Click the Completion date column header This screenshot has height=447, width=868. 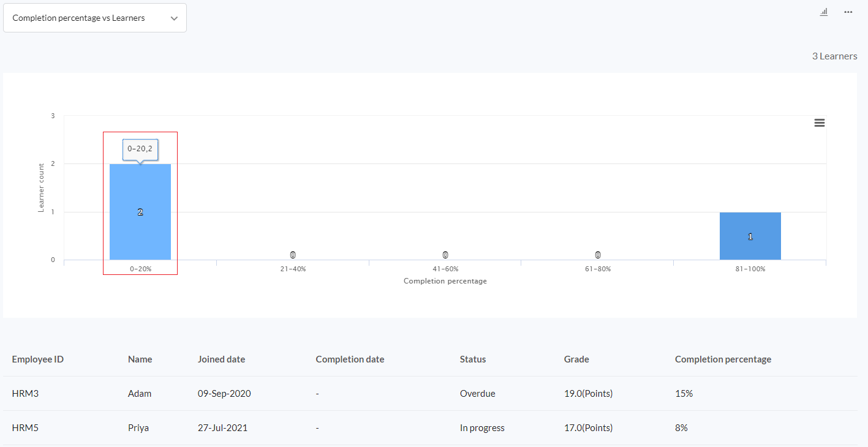(350, 359)
